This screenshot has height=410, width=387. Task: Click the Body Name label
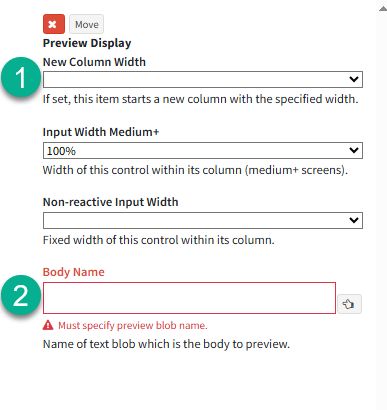point(74,272)
